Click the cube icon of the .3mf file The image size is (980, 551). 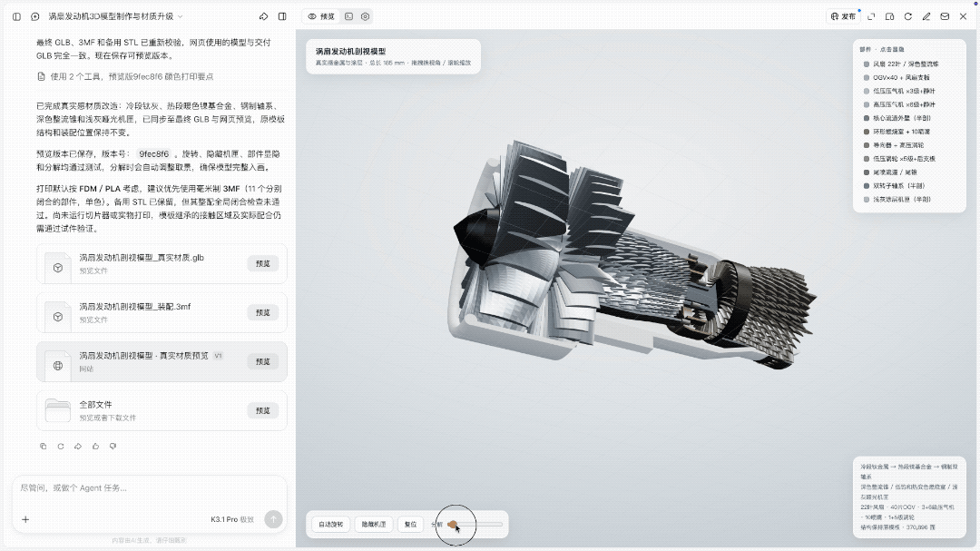tap(58, 317)
